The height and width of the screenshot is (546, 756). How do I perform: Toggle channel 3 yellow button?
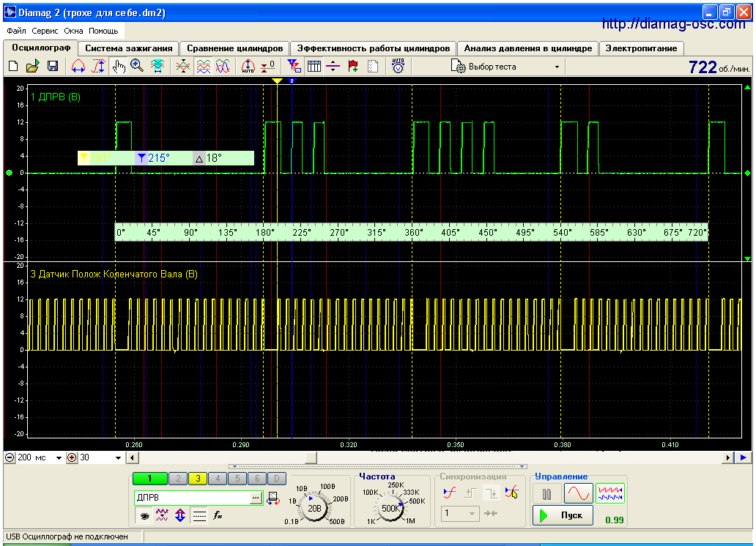(198, 479)
